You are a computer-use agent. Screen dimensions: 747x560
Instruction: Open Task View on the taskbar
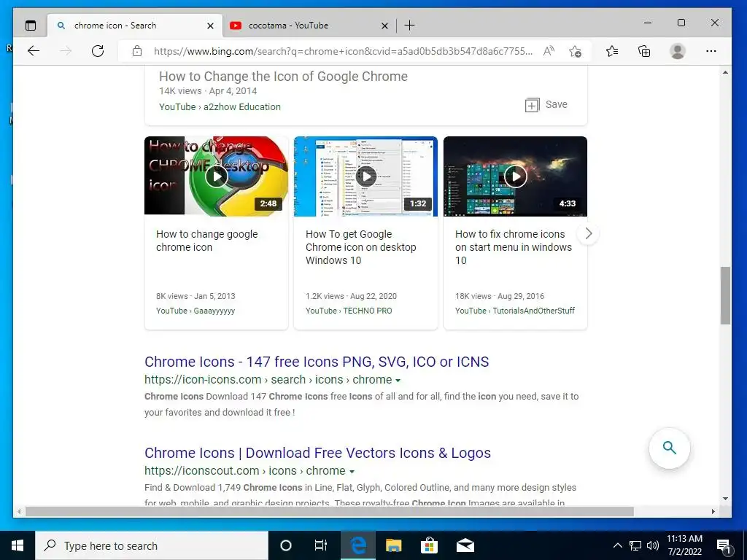(321, 545)
